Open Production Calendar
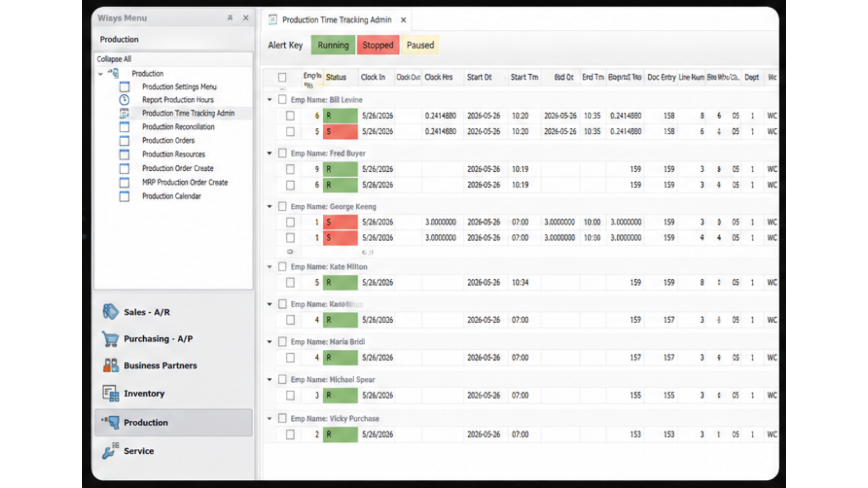This screenshot has width=868, height=488. (172, 196)
